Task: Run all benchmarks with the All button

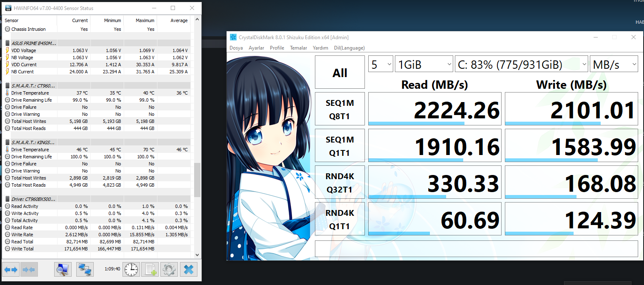Action: pos(340,72)
